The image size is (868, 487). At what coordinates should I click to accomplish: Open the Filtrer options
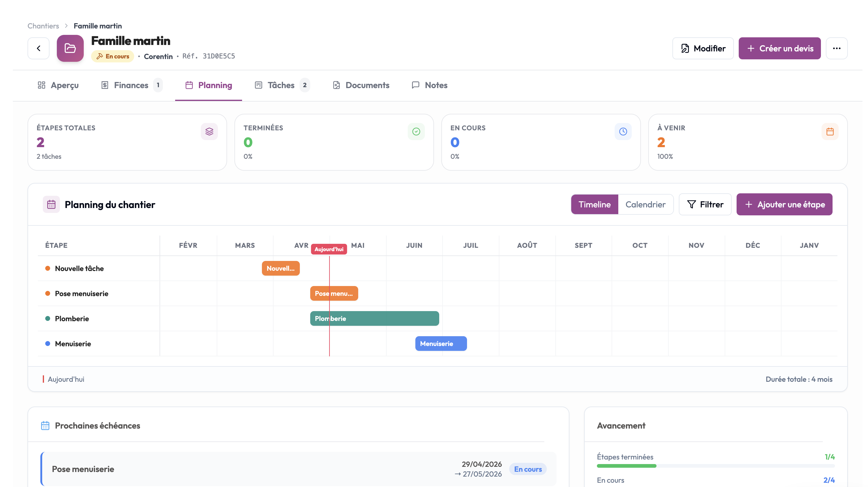point(705,204)
